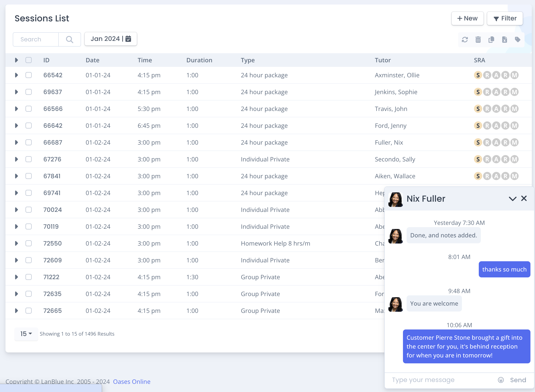
Task: Click the refresh sessions icon
Action: click(x=465, y=40)
